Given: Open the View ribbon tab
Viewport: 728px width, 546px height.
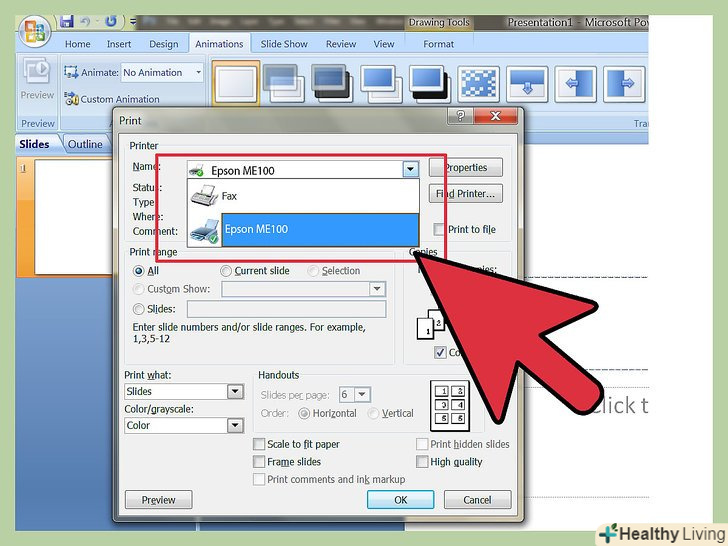Looking at the screenshot, I should (x=384, y=44).
